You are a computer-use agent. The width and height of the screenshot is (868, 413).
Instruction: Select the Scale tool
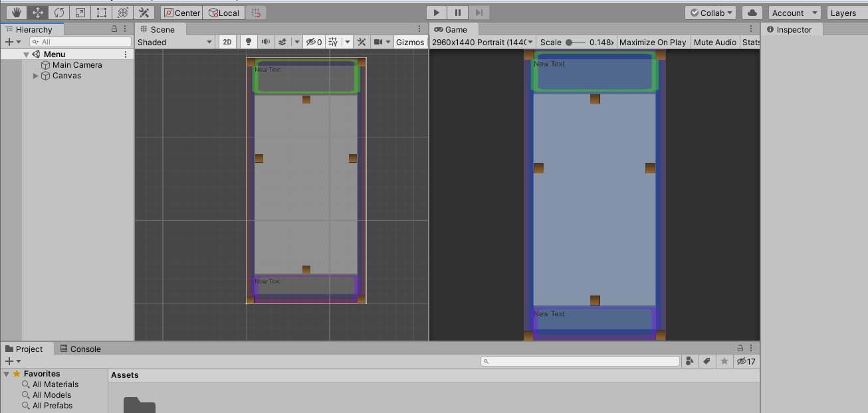point(80,13)
